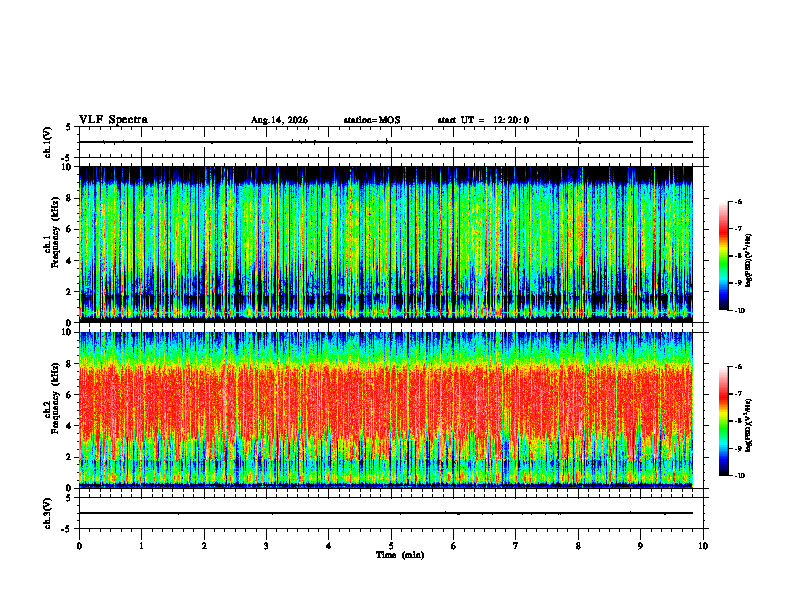The height and width of the screenshot is (612, 792).
Task: Click the "VLF Spectra" title text
Action: click(x=113, y=120)
